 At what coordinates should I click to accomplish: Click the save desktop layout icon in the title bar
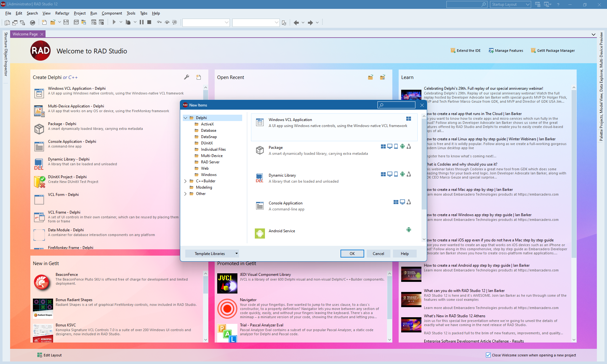537,4
